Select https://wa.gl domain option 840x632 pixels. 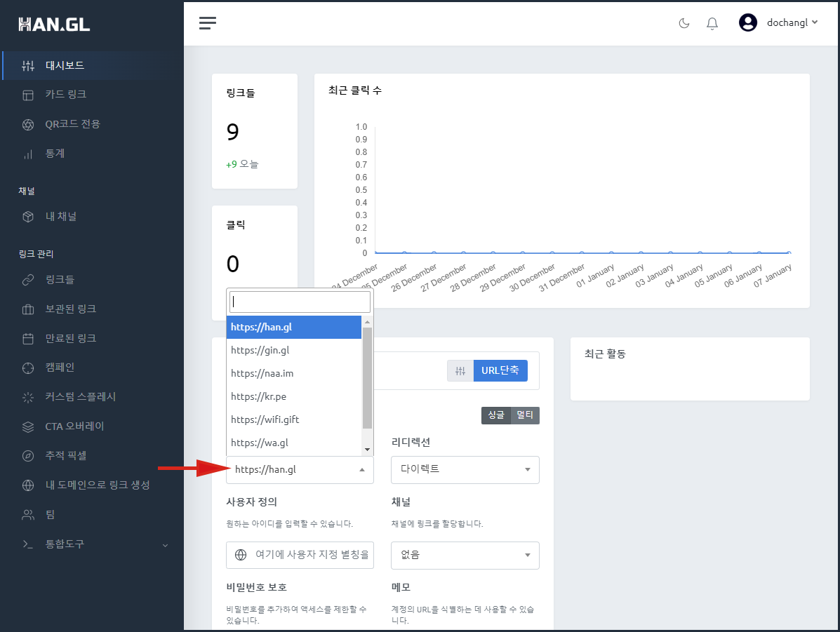(293, 443)
